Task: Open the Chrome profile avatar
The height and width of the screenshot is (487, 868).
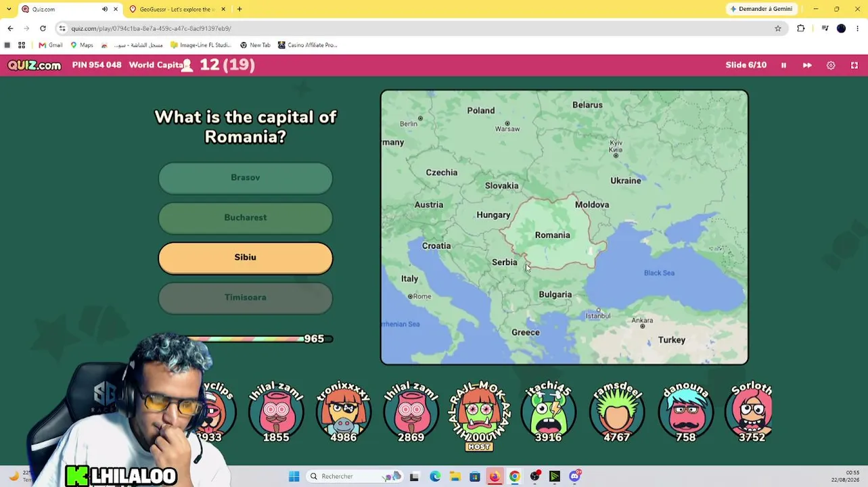Action: click(x=842, y=28)
